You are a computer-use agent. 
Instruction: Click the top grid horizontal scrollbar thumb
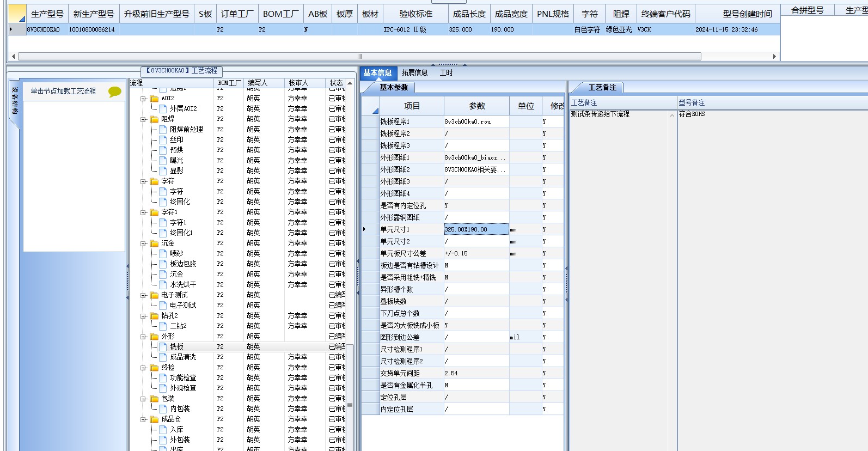point(359,56)
